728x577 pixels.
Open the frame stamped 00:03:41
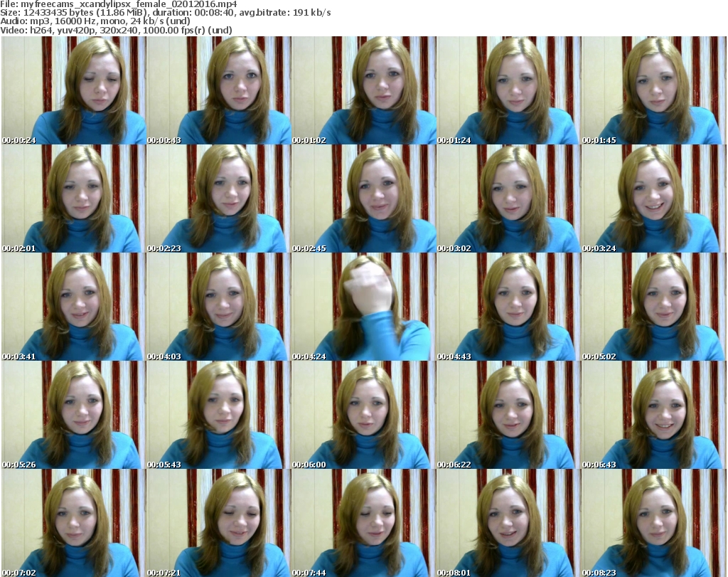click(73, 307)
